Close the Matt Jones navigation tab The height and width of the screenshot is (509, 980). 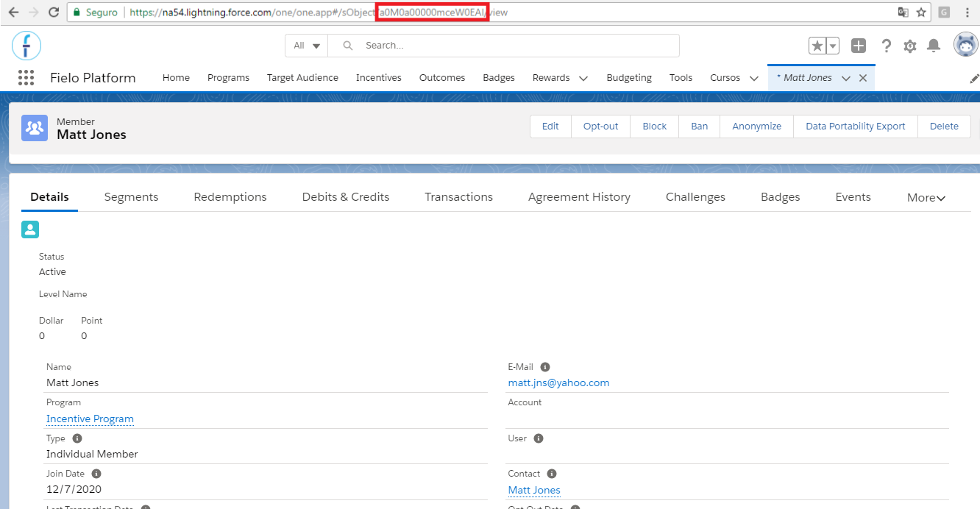[x=863, y=78]
